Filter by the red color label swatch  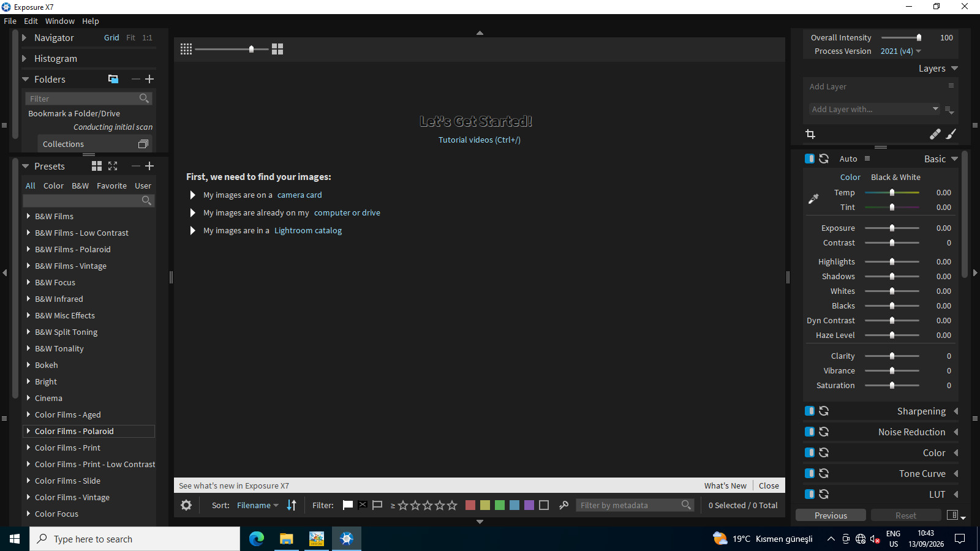[x=470, y=505]
